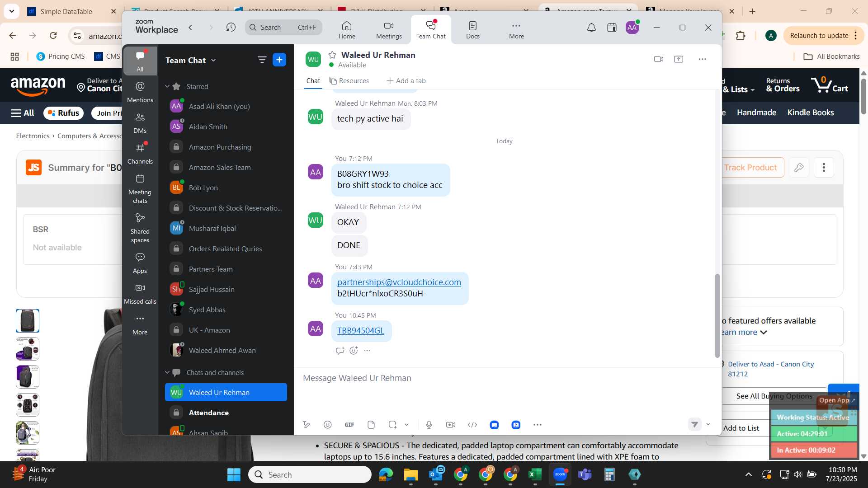Open Mentions in the sidebar
The width and height of the screenshot is (868, 488).
[140, 92]
